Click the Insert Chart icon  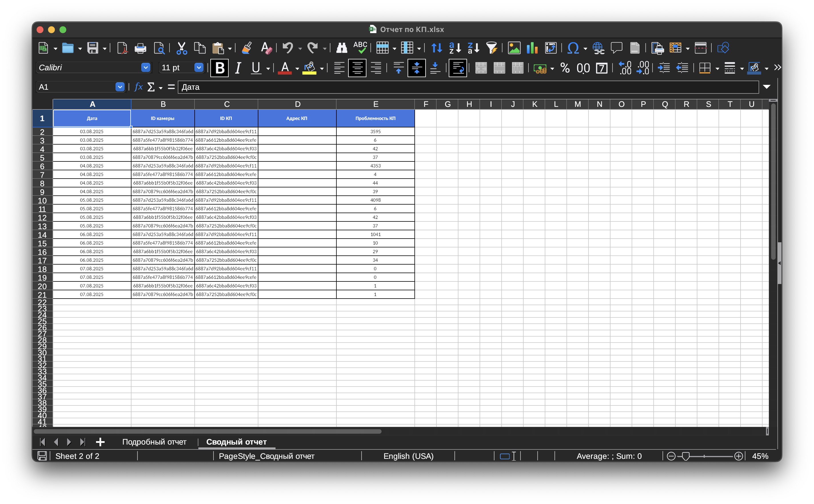(x=532, y=48)
